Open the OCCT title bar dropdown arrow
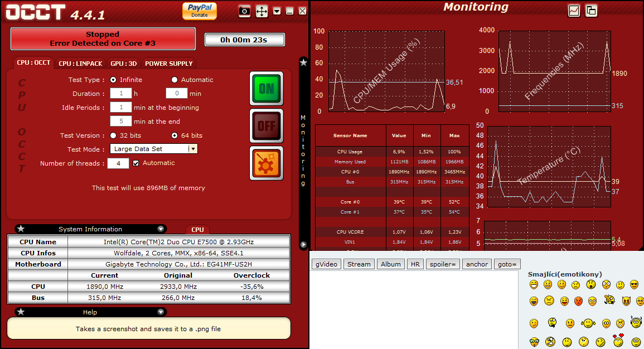 tap(277, 11)
